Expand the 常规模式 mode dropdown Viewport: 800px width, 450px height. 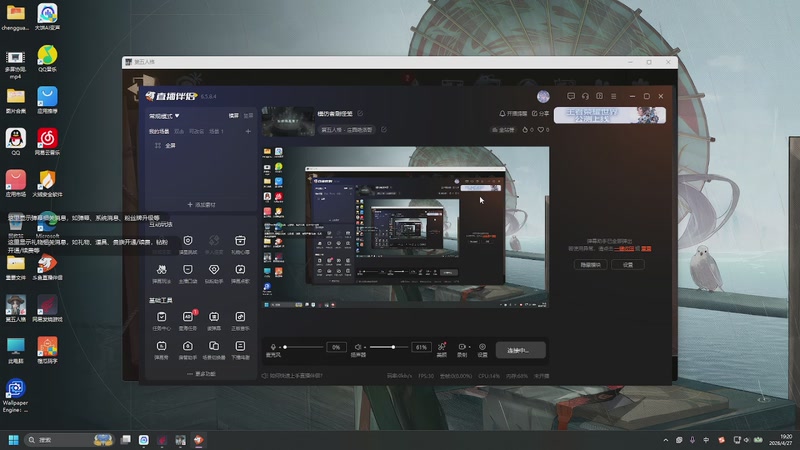pyautogui.click(x=164, y=116)
